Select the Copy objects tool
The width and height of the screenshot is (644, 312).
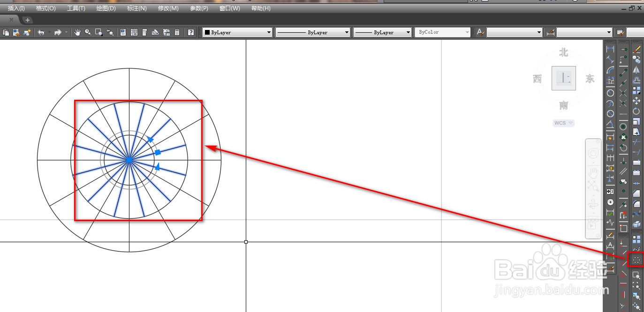pos(636,59)
